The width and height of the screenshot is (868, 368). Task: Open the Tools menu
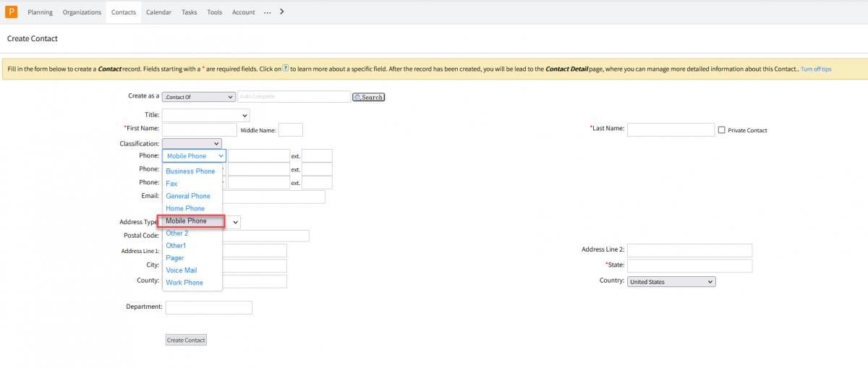pos(214,12)
